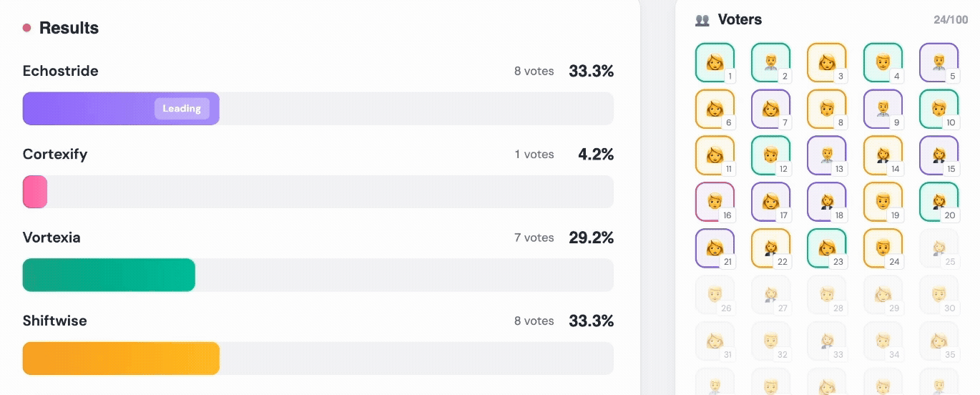Click inactive voter avatar number 25
The height and width of the screenshot is (395, 980).
(938, 248)
